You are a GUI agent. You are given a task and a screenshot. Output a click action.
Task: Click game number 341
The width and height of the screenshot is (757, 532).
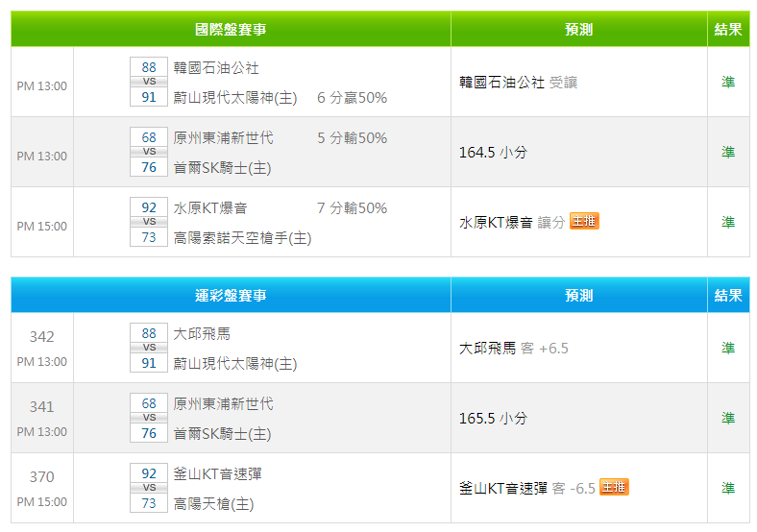(41, 406)
